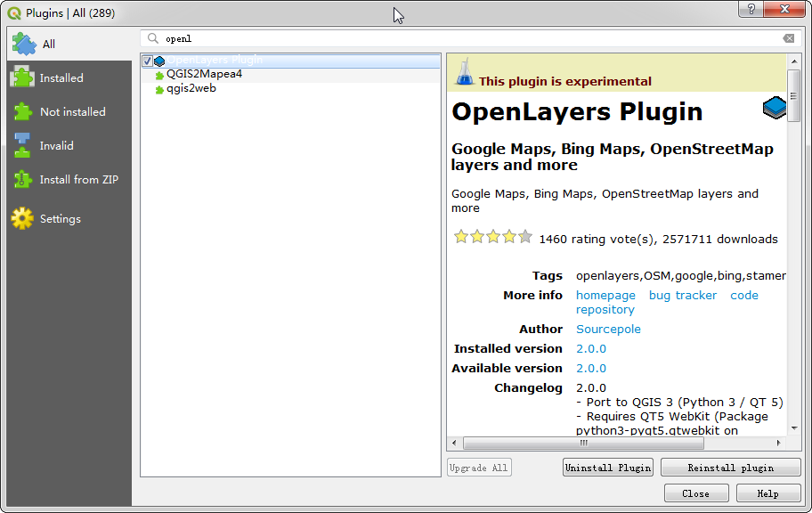Viewport: 812px width, 513px height.
Task: Open plugin manager Settings tab
Action: click(69, 219)
